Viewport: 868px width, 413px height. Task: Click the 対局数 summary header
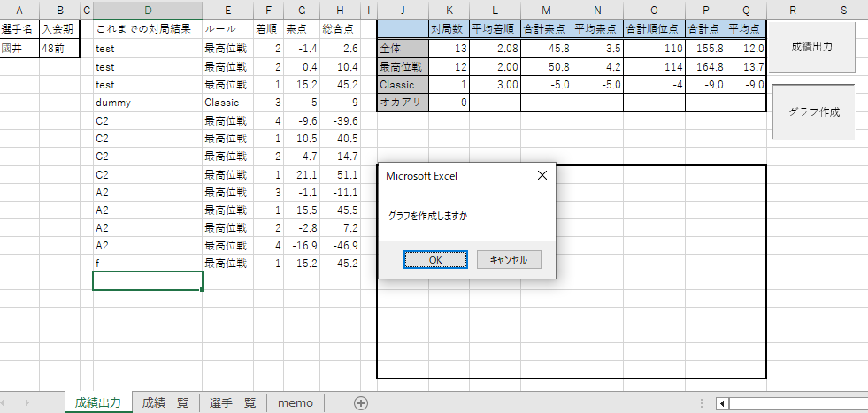point(449,29)
